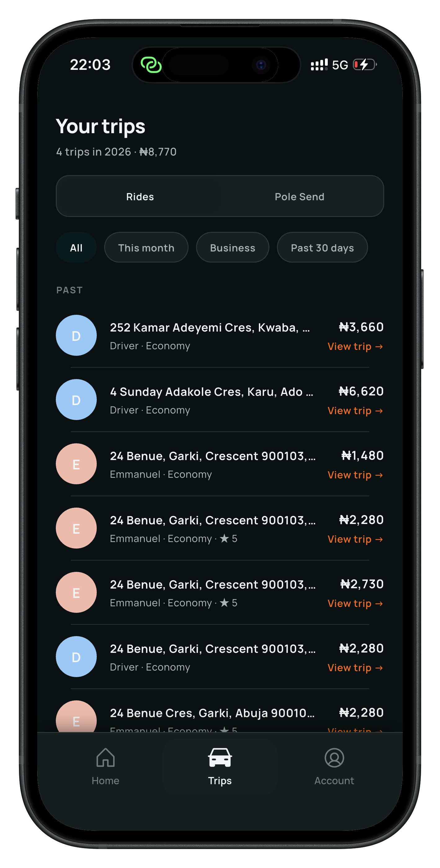
Task: Tap the Trips car icon
Action: click(220, 757)
